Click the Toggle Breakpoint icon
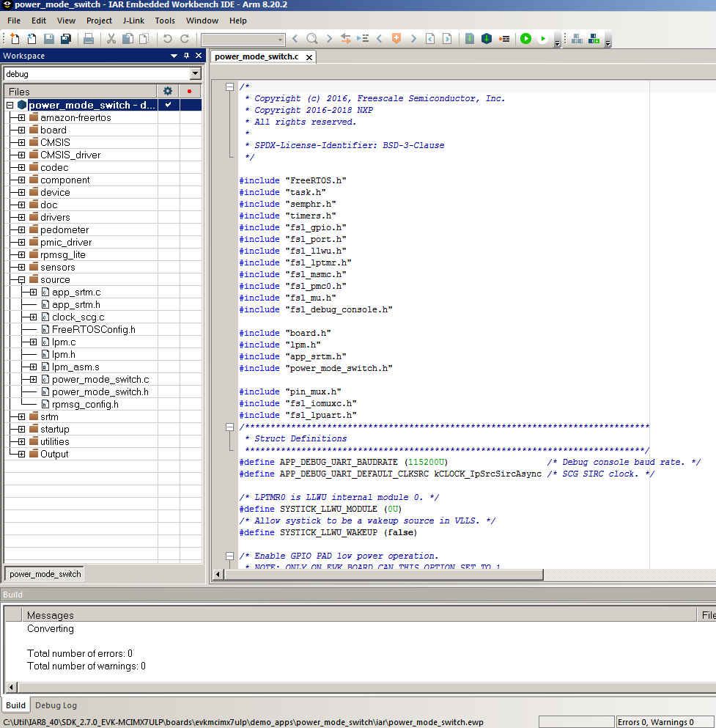716x728 pixels. 504,39
